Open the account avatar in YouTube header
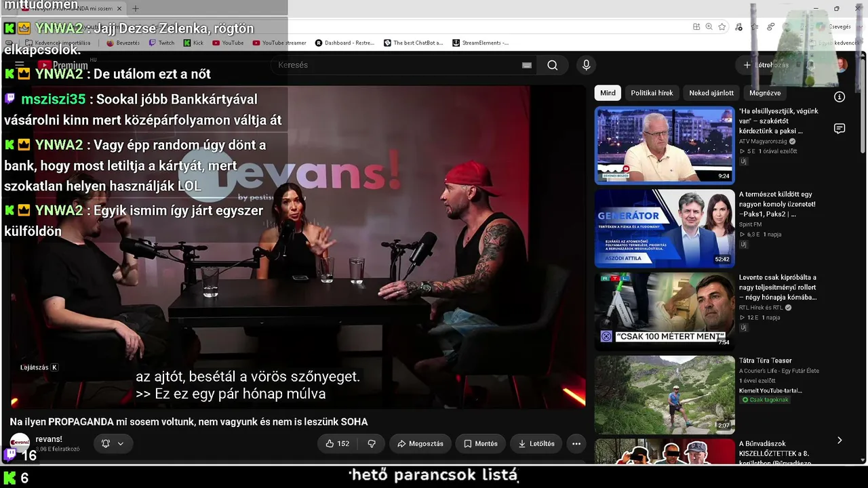Image resolution: width=868 pixels, height=488 pixels. (841, 65)
